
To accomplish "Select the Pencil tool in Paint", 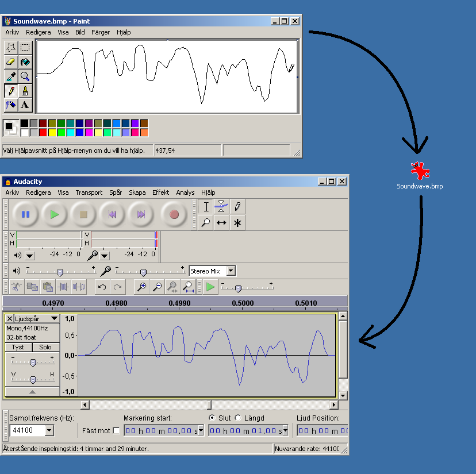I will [x=11, y=91].
